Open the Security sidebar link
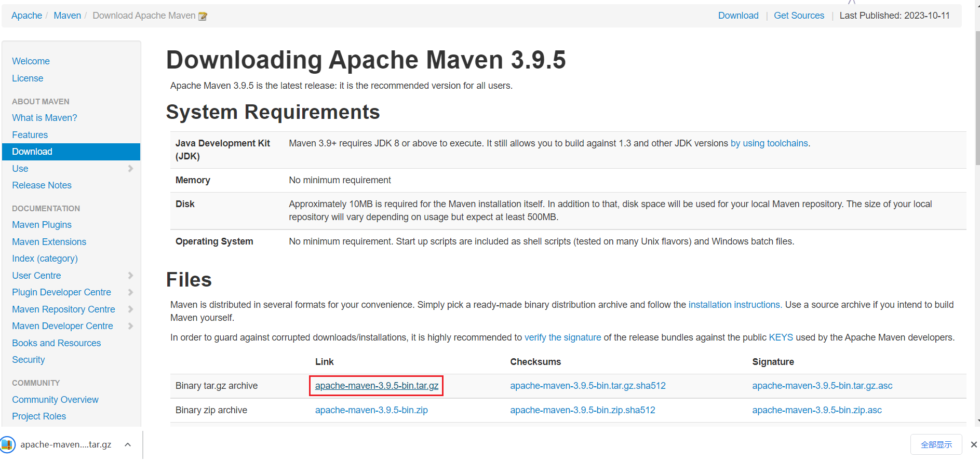 tap(28, 360)
